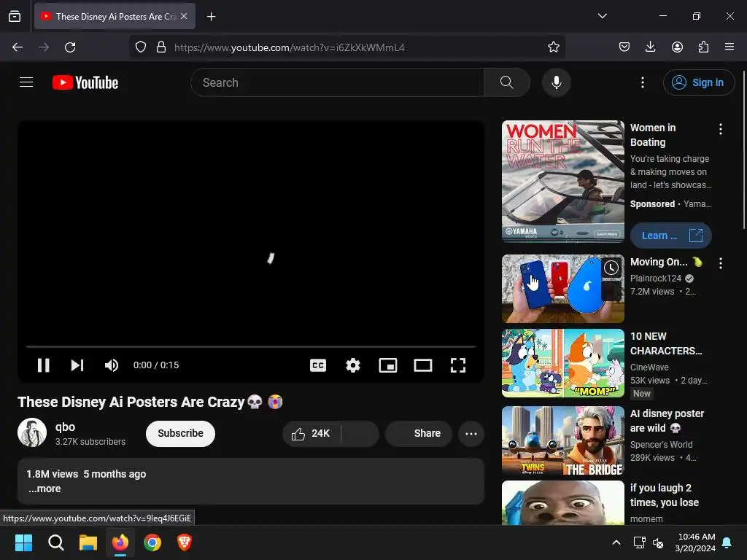Open the YouTube guide hamburger menu

26,82
